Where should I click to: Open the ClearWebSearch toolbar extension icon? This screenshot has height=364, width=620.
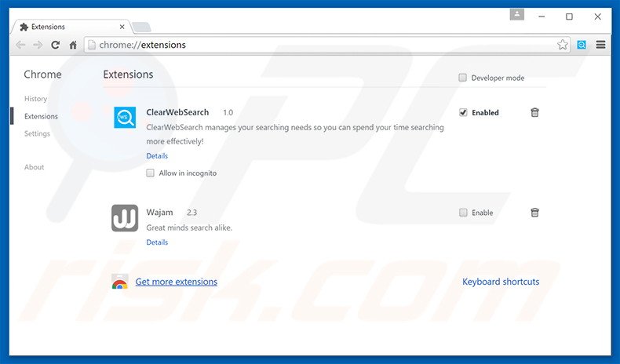click(582, 45)
